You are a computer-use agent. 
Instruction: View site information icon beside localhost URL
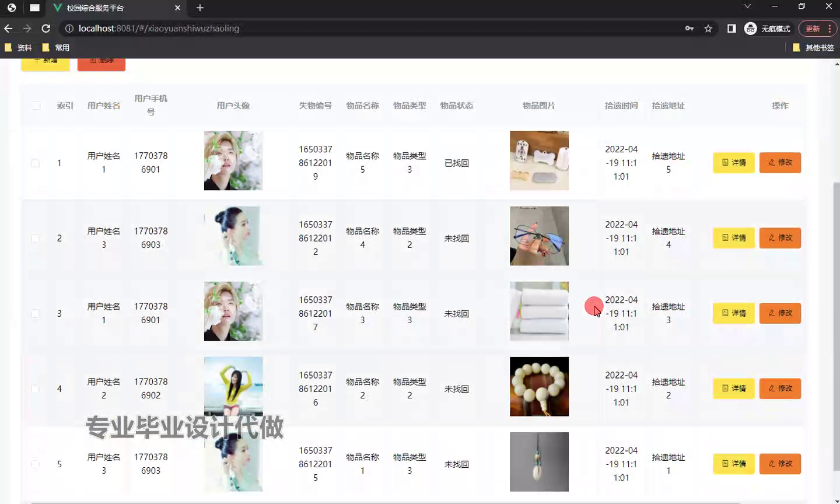coord(69,28)
